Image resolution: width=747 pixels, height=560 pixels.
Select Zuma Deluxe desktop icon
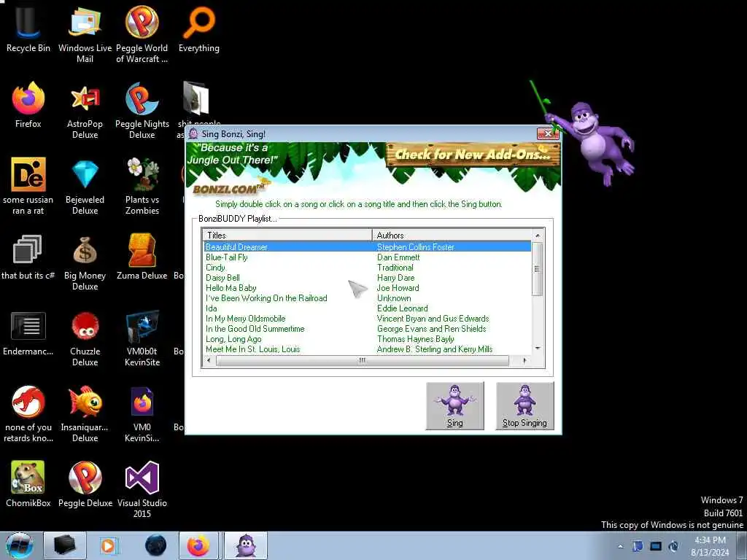point(142,257)
